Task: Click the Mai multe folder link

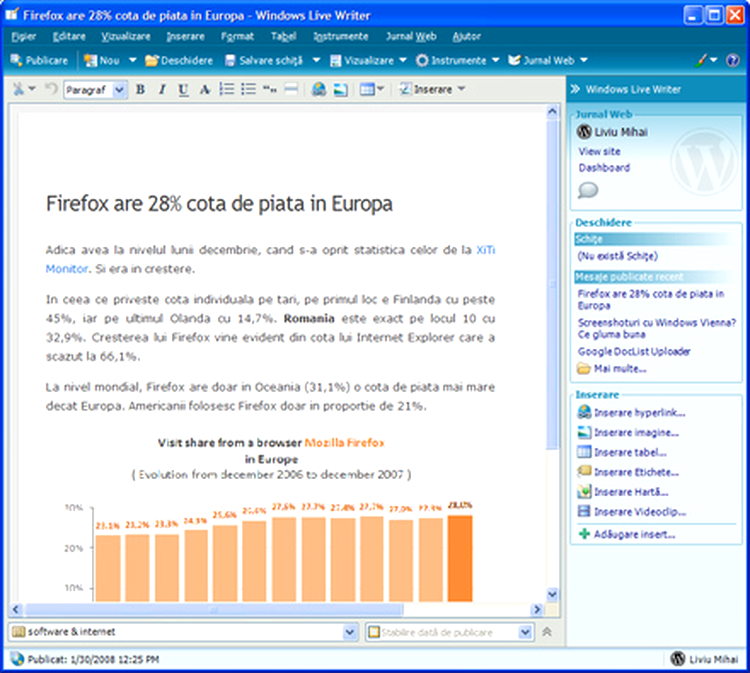Action: coord(612,368)
